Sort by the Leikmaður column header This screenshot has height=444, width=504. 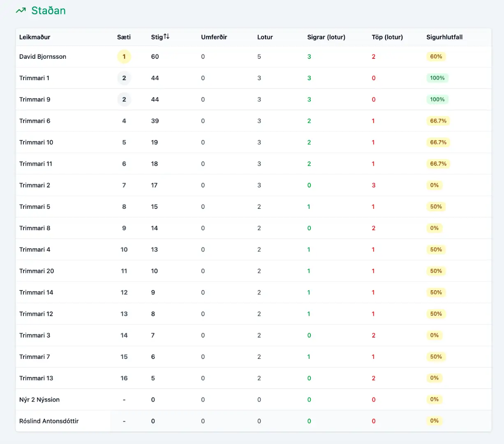35,37
